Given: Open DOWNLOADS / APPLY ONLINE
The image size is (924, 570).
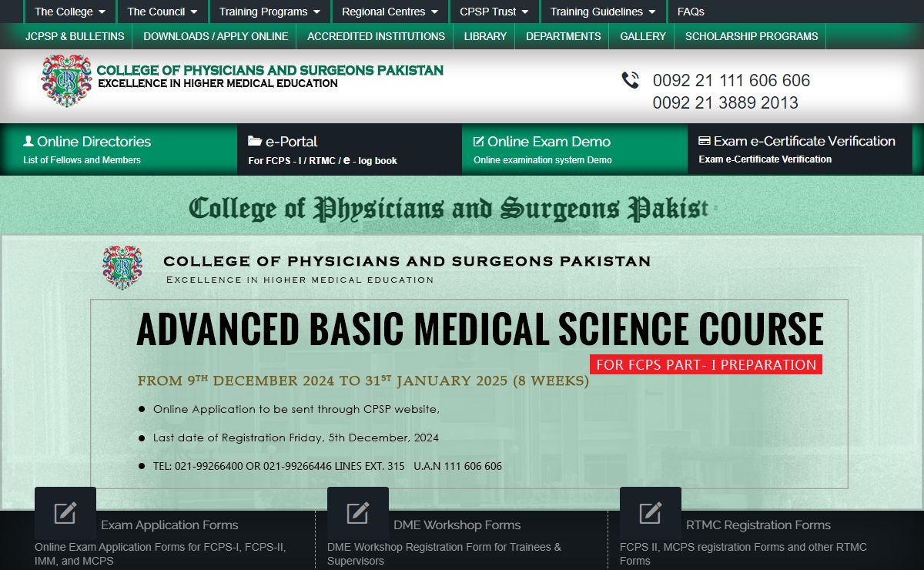Looking at the screenshot, I should point(216,36).
